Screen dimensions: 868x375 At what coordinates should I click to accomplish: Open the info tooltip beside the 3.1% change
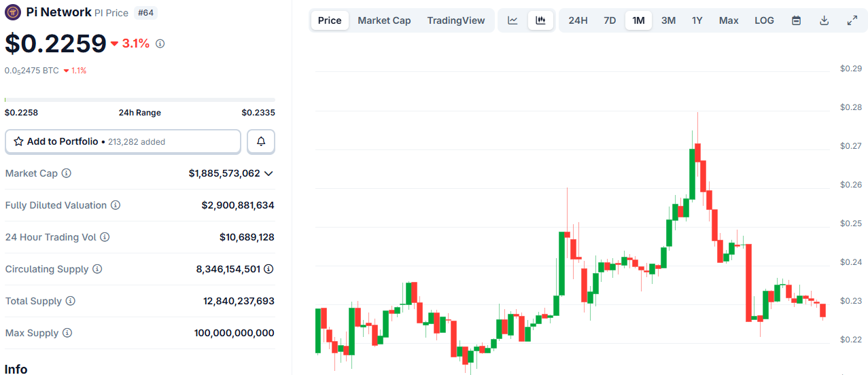coord(160,43)
